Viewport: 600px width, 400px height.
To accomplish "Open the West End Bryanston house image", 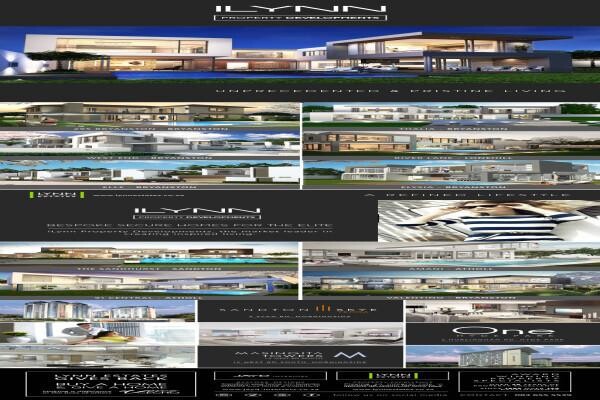I will [150, 143].
